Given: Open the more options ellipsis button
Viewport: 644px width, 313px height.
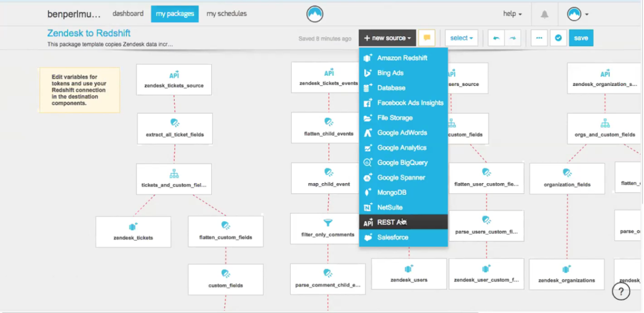Looking at the screenshot, I should 539,38.
